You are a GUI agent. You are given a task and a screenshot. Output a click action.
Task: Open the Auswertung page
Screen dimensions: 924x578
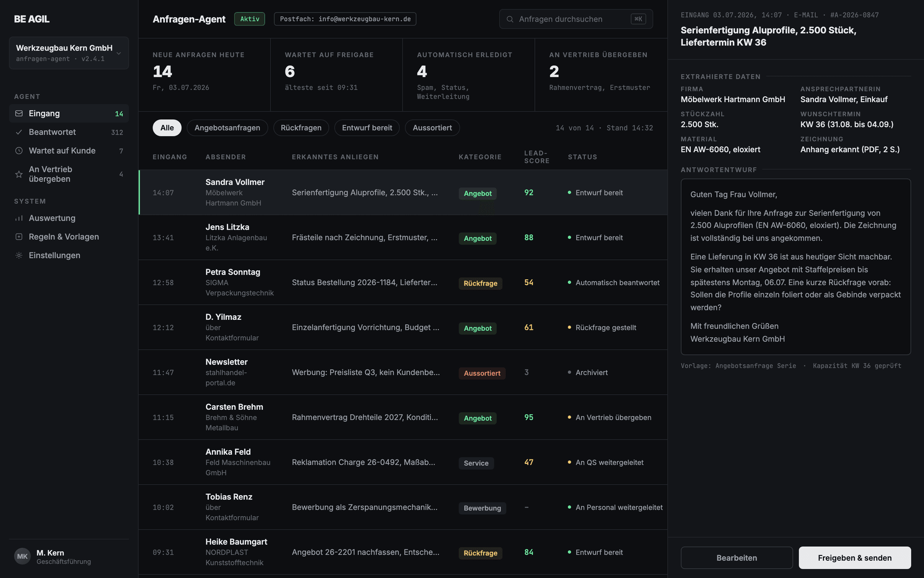click(69, 218)
